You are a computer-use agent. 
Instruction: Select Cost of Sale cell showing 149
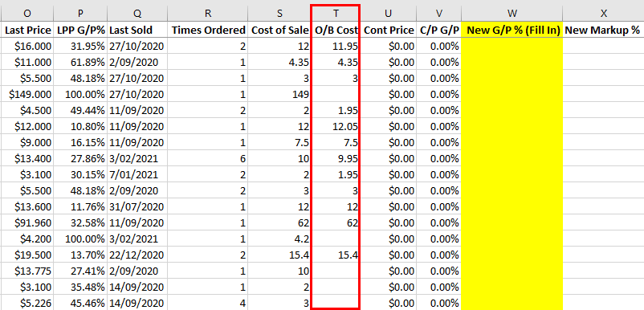279,95
